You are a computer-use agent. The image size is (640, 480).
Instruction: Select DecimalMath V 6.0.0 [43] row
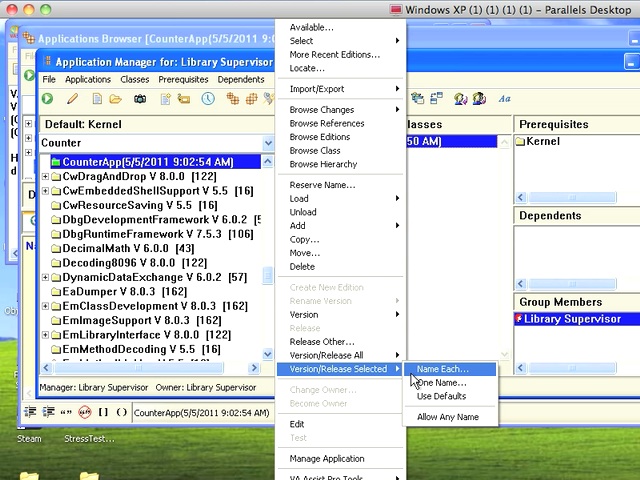point(123,249)
